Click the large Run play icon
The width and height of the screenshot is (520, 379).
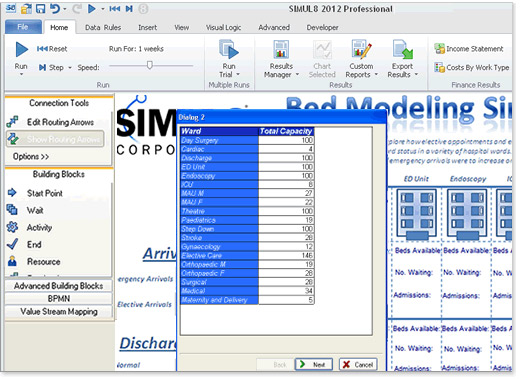click(x=22, y=49)
